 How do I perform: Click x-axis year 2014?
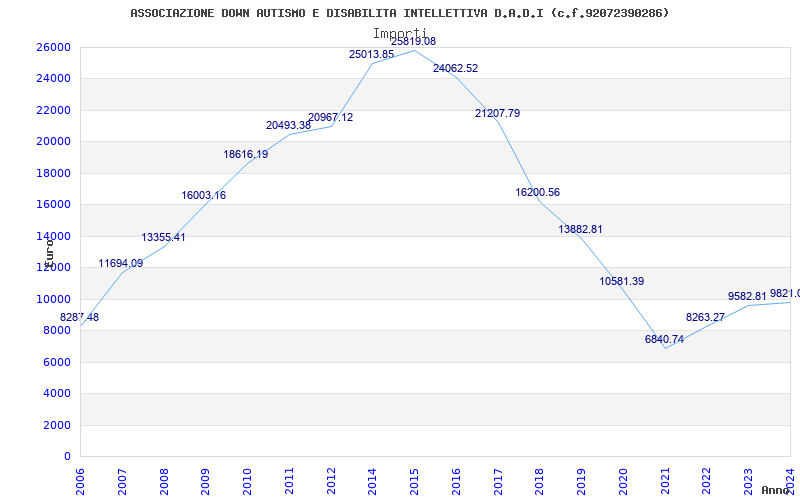pyautogui.click(x=372, y=482)
